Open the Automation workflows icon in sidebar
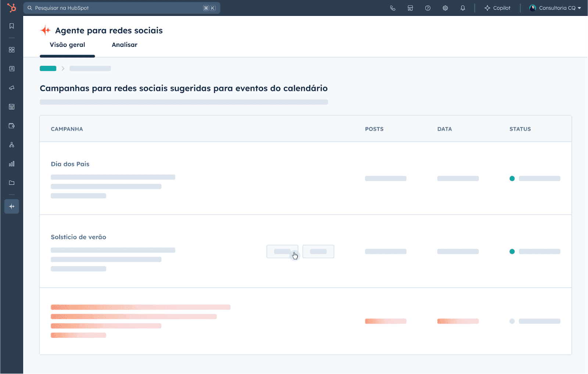 tap(12, 145)
